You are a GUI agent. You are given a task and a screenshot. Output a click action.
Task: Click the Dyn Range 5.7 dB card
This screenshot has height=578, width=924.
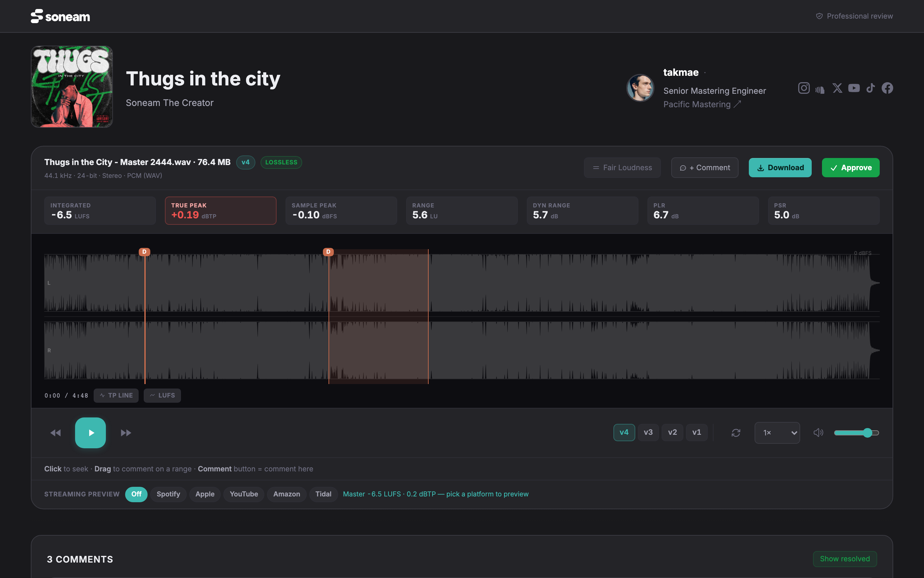point(583,211)
